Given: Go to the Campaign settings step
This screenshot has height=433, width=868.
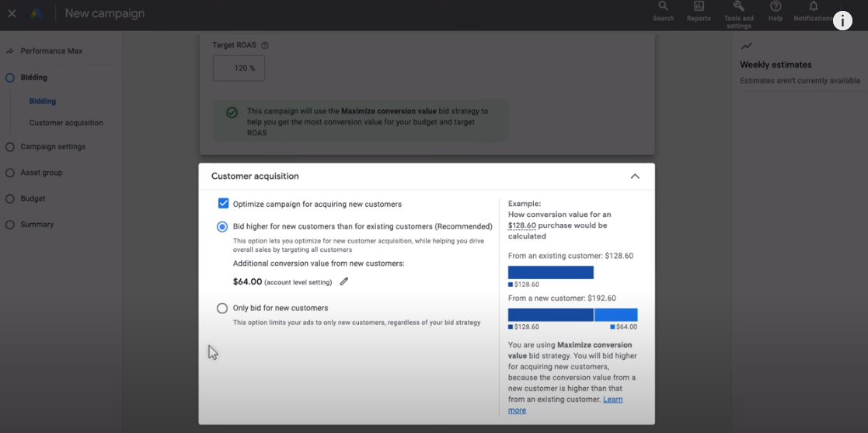Looking at the screenshot, I should pyautogui.click(x=53, y=147).
